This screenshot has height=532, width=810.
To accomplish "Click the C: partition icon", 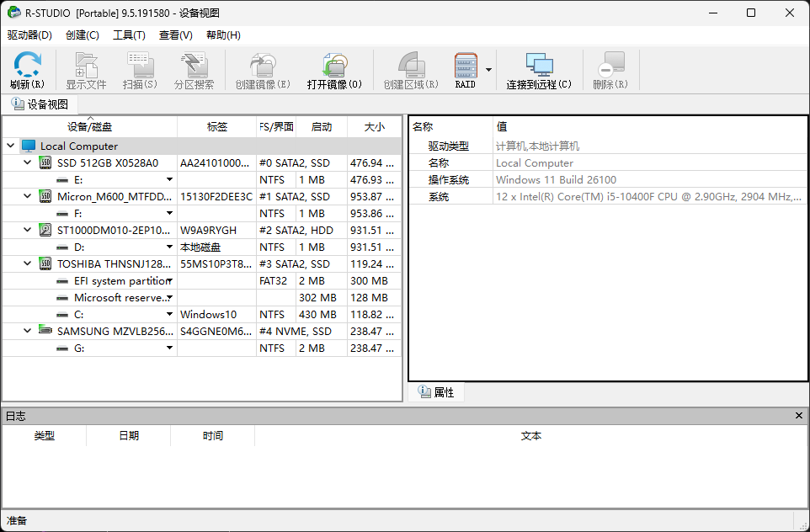I will point(62,315).
